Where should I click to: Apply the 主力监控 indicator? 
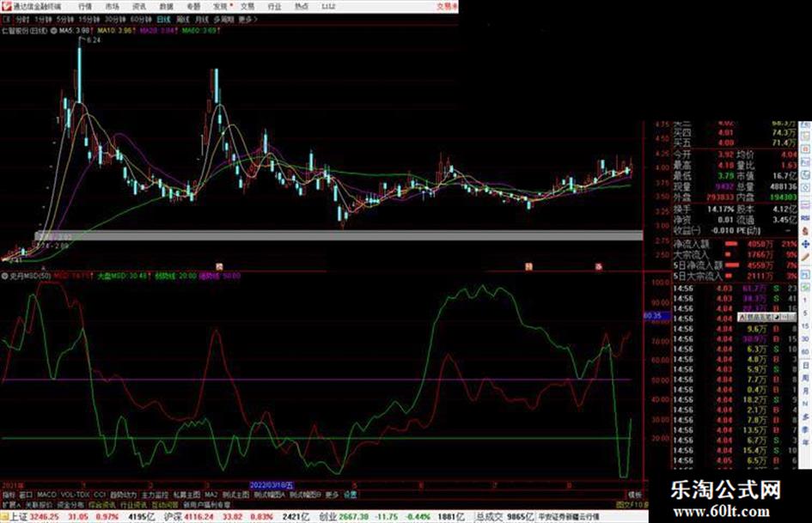tap(155, 495)
